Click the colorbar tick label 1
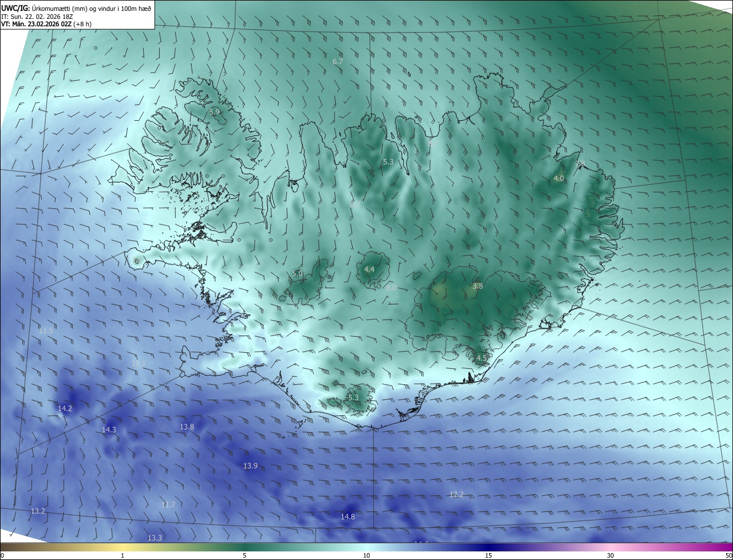The height and width of the screenshot is (560, 733). (123, 556)
